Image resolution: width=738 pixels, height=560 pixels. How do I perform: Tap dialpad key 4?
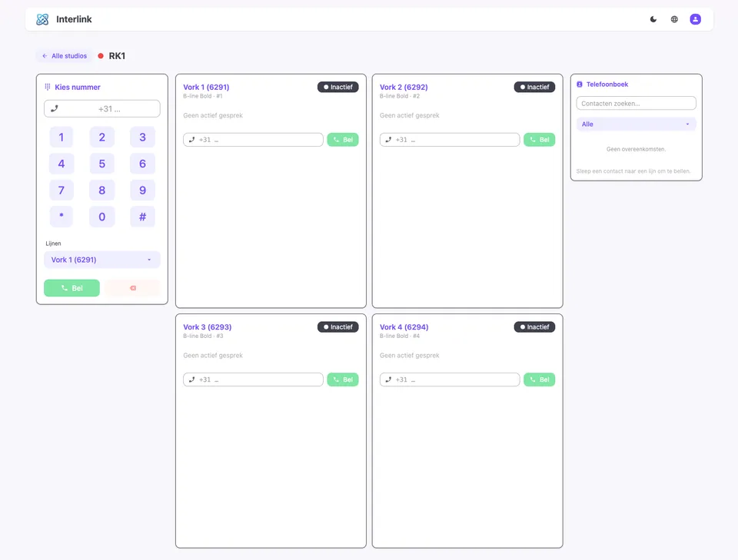61,164
